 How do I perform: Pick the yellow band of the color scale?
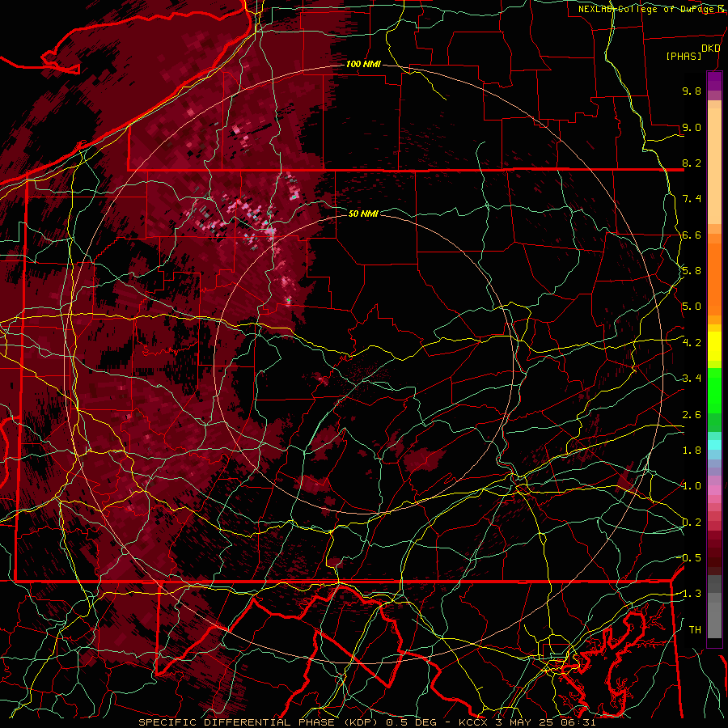(714, 346)
